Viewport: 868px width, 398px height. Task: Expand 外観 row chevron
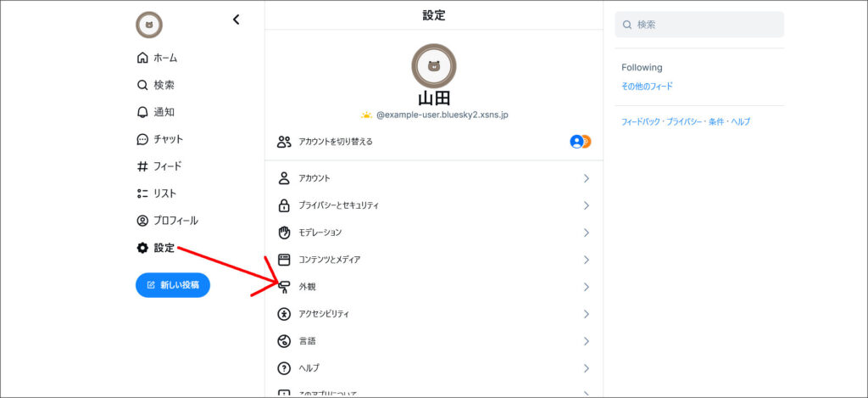587,287
